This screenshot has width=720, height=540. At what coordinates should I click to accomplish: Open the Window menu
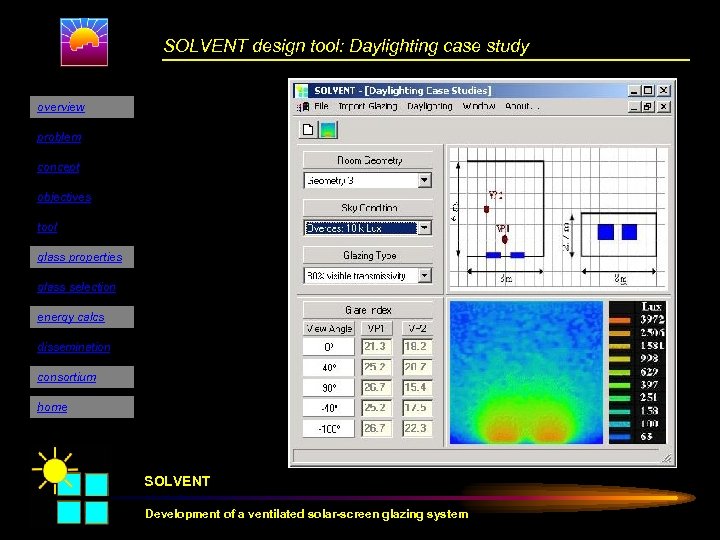click(x=479, y=107)
